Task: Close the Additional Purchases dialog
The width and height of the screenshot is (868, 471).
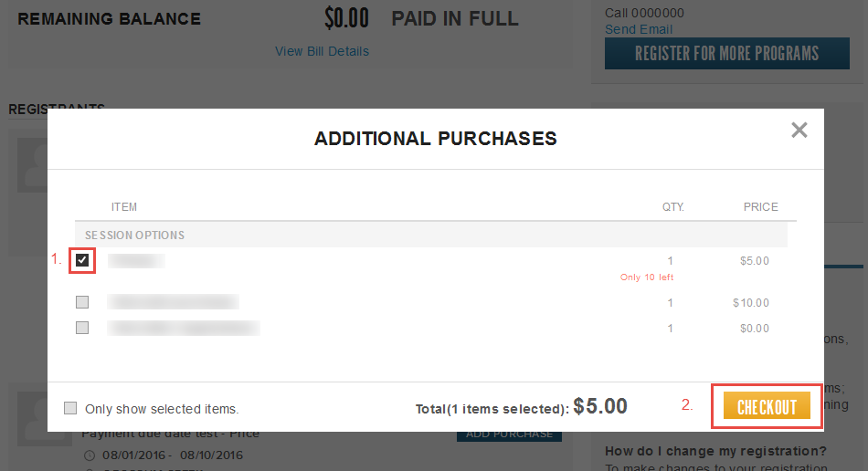Action: click(x=799, y=130)
